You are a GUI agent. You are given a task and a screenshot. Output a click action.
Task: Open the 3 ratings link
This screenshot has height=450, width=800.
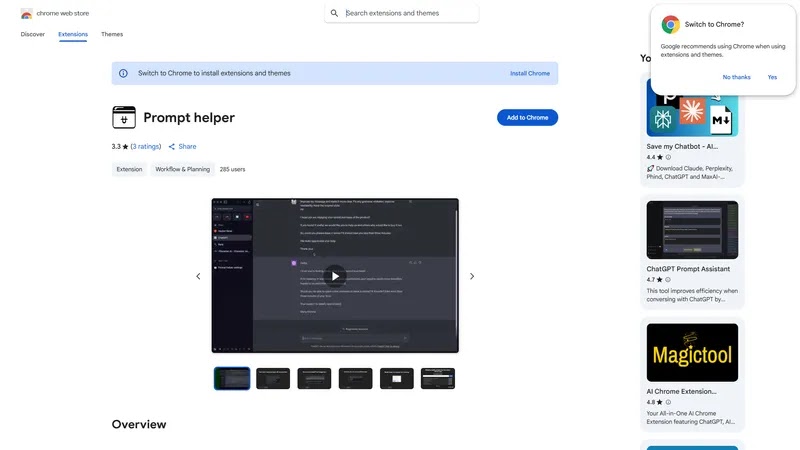(146, 146)
